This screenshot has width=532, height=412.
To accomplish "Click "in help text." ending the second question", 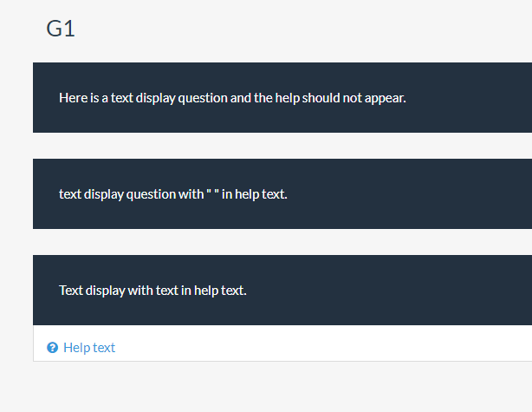I will (x=254, y=193).
